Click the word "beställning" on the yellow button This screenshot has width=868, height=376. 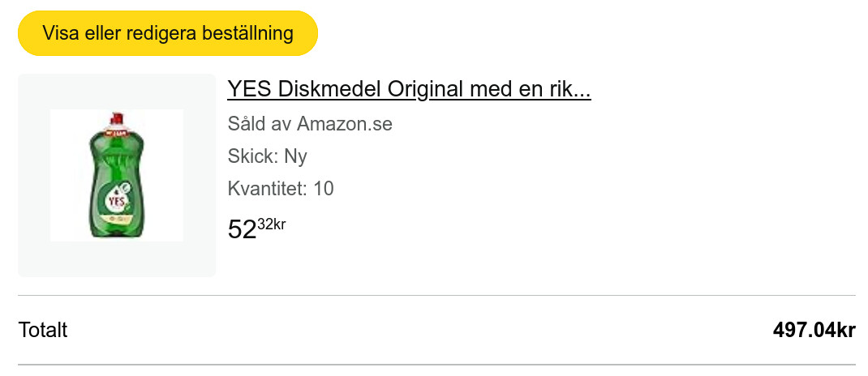248,33
